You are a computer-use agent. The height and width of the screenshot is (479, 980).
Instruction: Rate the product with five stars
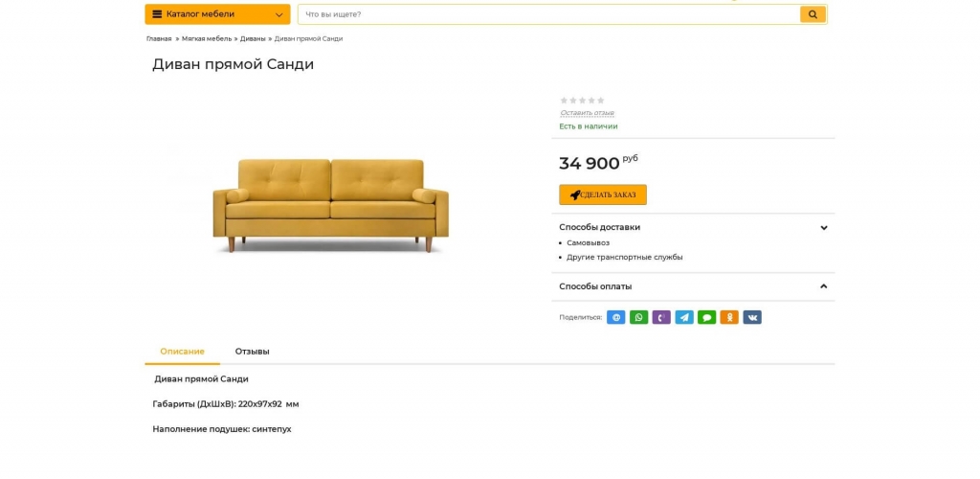point(601,101)
